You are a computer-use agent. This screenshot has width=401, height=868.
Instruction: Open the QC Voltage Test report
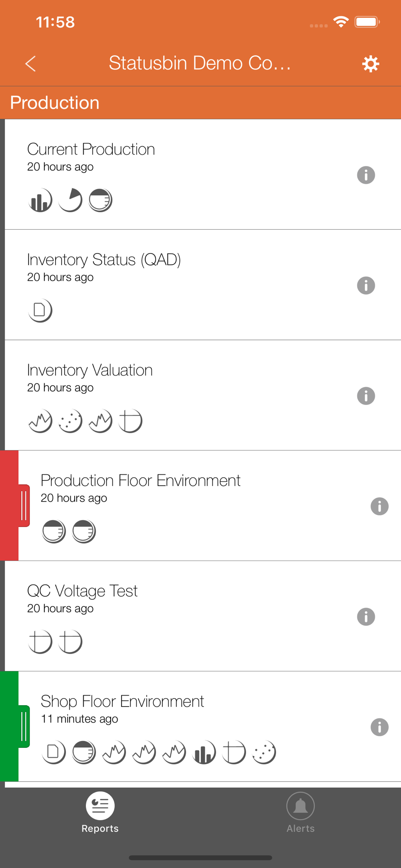(82, 591)
